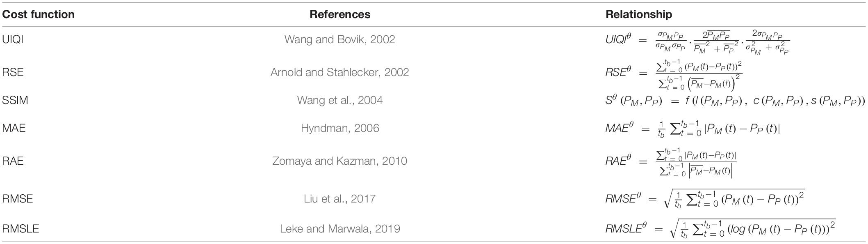Image resolution: width=868 pixels, height=244 pixels.
Task: Open the Arnold and Stahlecker, 2002 reference
Action: coord(339,72)
